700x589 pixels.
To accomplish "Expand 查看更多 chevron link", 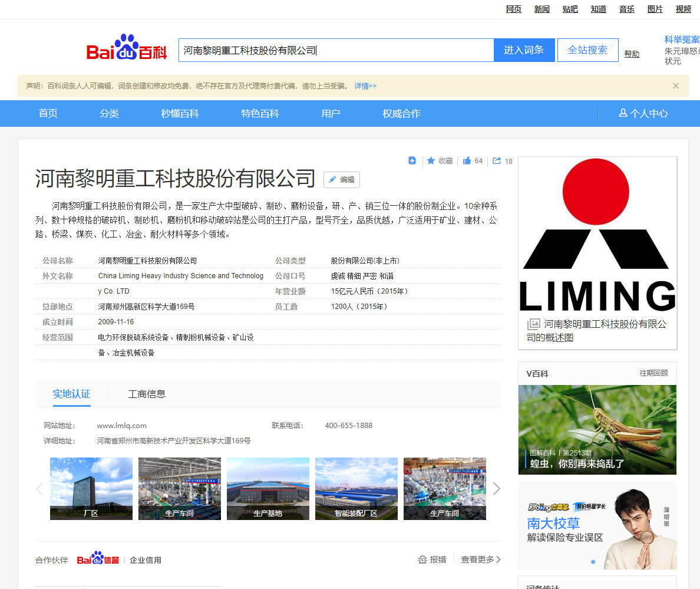I will click(481, 560).
